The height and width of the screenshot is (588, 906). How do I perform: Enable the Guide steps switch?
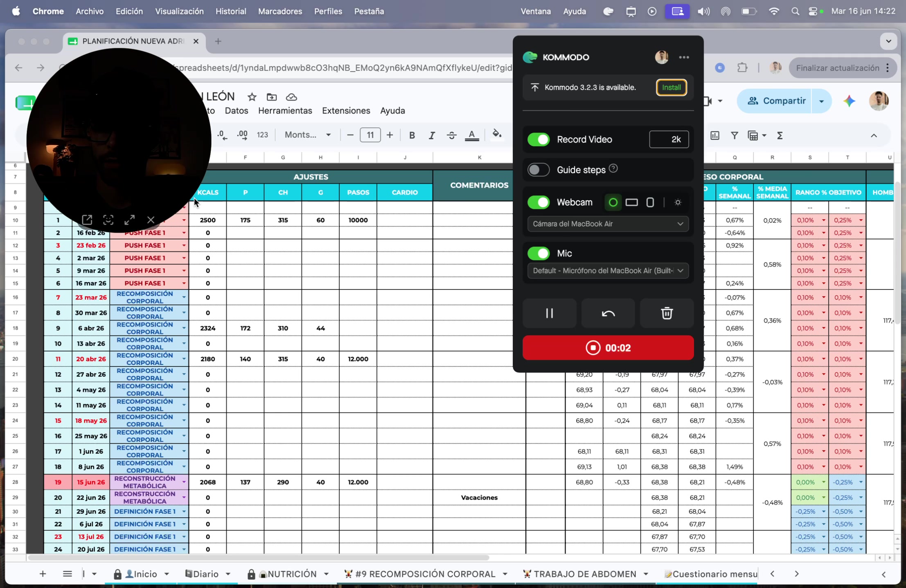pyautogui.click(x=539, y=170)
